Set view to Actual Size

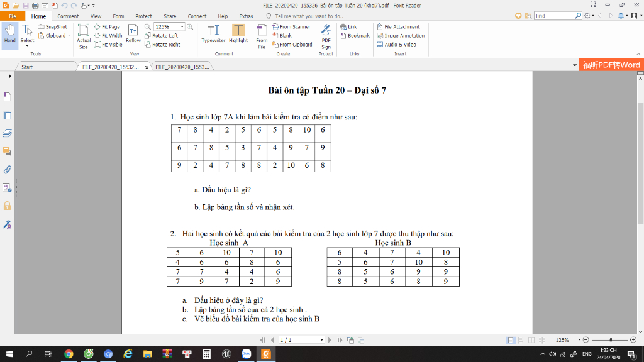click(84, 36)
